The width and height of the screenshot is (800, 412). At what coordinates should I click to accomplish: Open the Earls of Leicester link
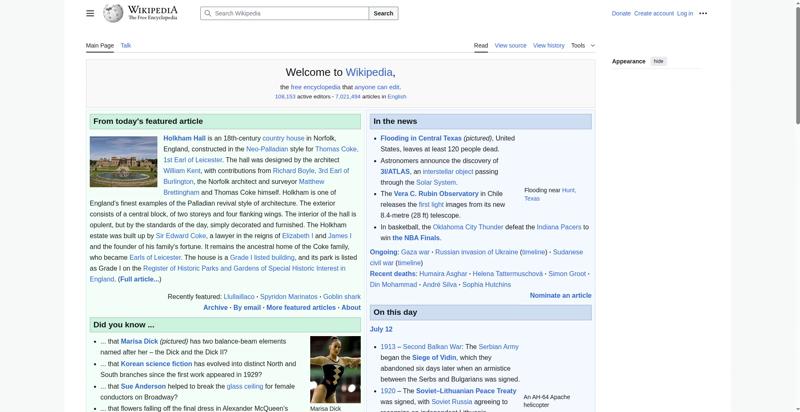pos(155,258)
